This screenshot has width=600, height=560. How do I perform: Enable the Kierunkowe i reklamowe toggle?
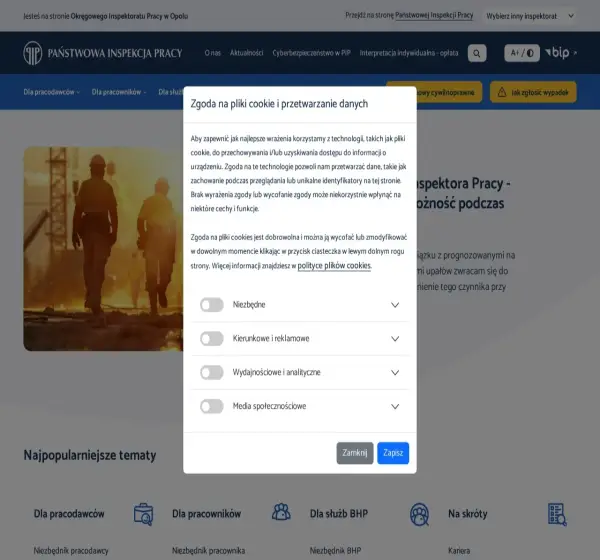pos(212,339)
